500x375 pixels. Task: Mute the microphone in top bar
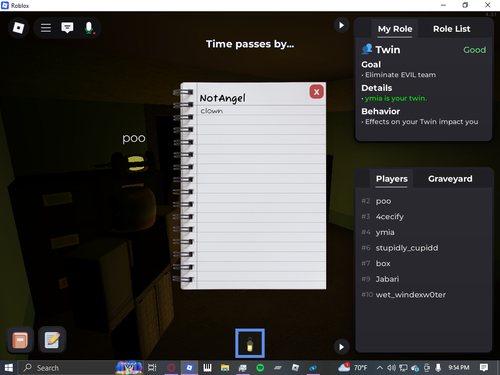point(89,28)
